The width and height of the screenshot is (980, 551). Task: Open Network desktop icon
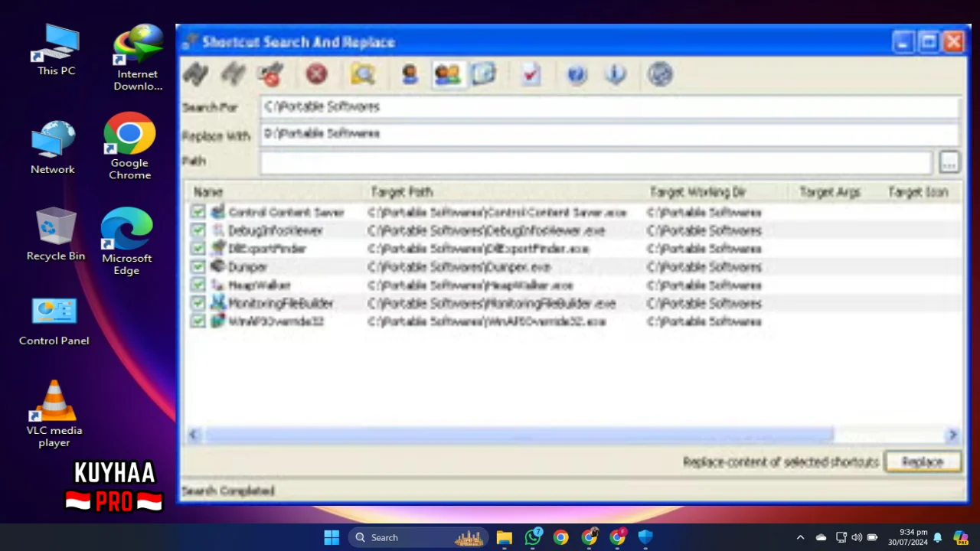tap(53, 148)
